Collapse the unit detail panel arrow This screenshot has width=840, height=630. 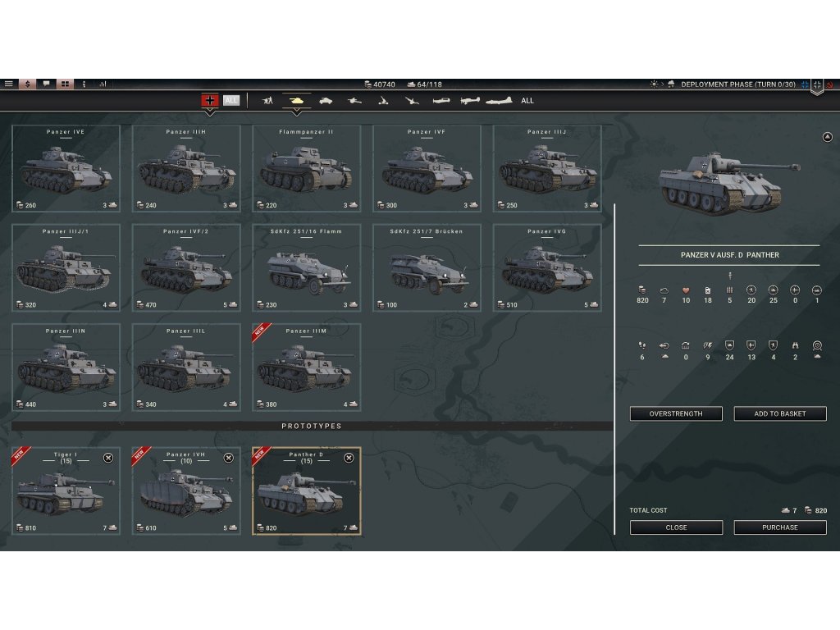827,137
